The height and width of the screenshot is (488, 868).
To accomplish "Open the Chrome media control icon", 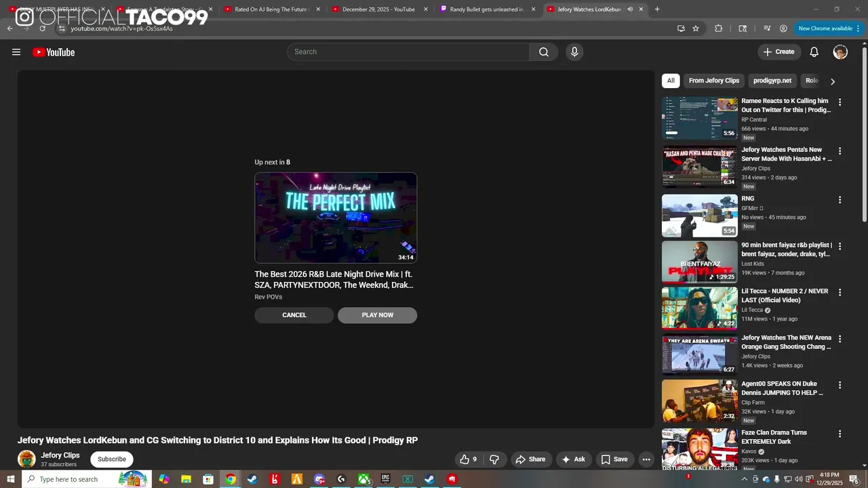I will tap(767, 28).
